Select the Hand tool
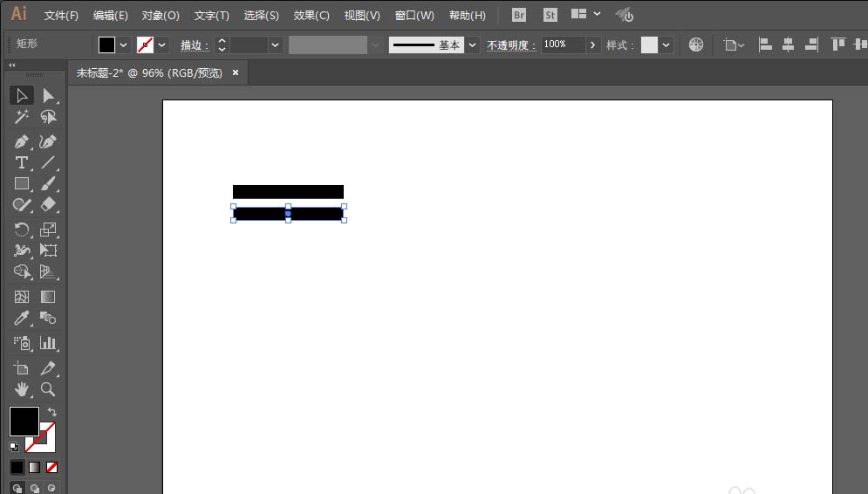868x494 pixels. (x=22, y=389)
